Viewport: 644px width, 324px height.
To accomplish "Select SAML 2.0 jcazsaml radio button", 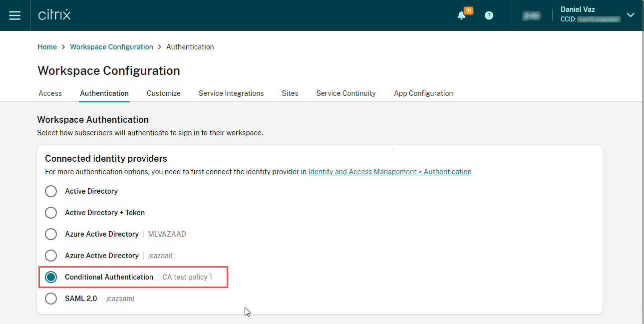I will click(x=51, y=299).
